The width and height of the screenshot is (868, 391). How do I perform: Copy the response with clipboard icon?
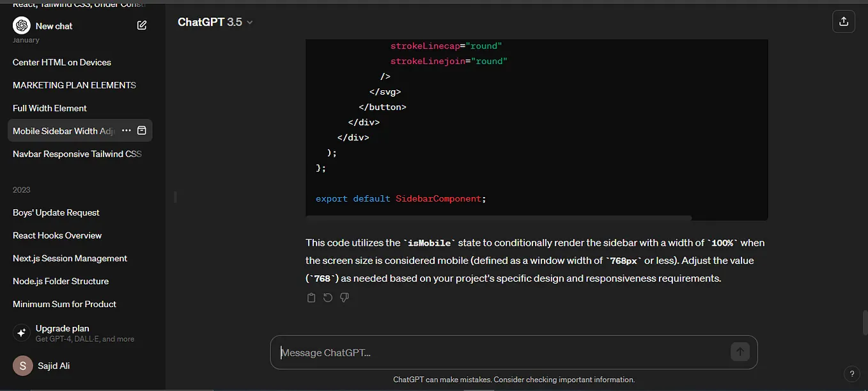coord(311,298)
